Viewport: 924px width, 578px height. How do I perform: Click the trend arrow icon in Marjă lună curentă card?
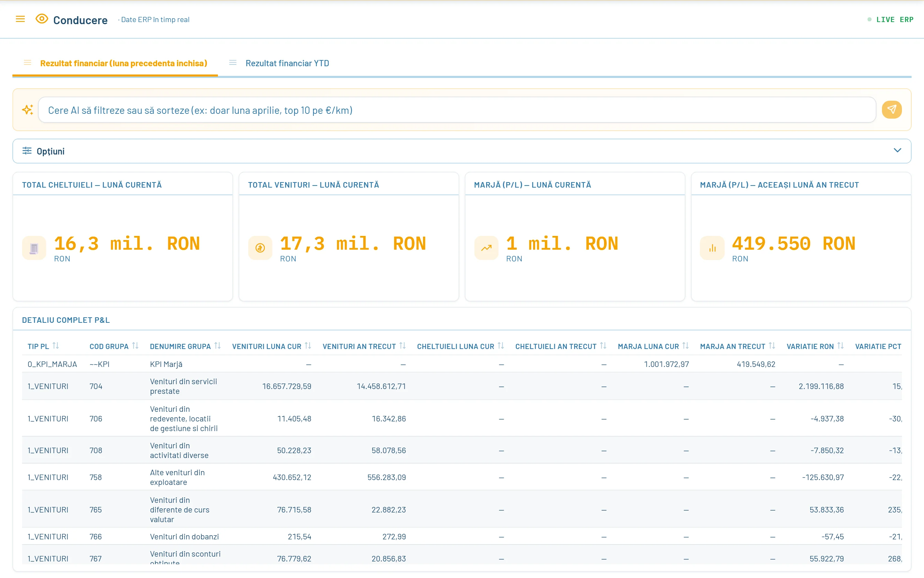[486, 249]
